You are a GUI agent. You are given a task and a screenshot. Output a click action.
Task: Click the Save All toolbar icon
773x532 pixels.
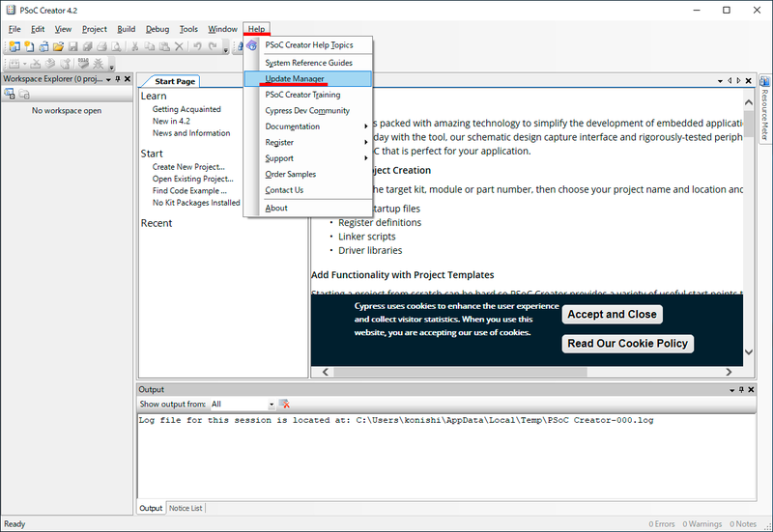coord(87,46)
